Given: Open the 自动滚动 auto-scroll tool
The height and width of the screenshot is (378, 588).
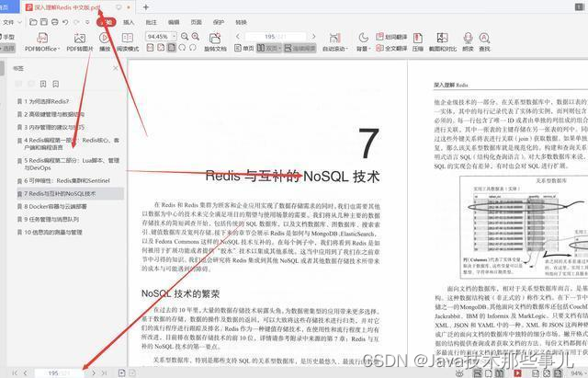Looking at the screenshot, I should [x=334, y=42].
